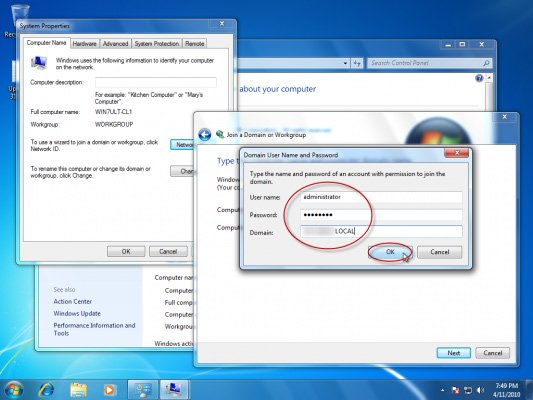Screen dimensions: 533x400
Task: Go back in Join a Domain wizard
Action: [205, 135]
